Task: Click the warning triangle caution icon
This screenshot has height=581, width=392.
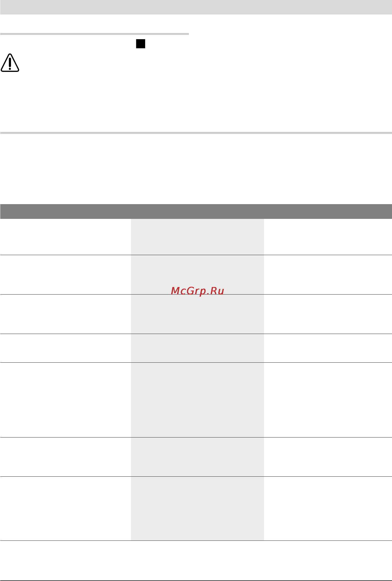Action: 10,63
